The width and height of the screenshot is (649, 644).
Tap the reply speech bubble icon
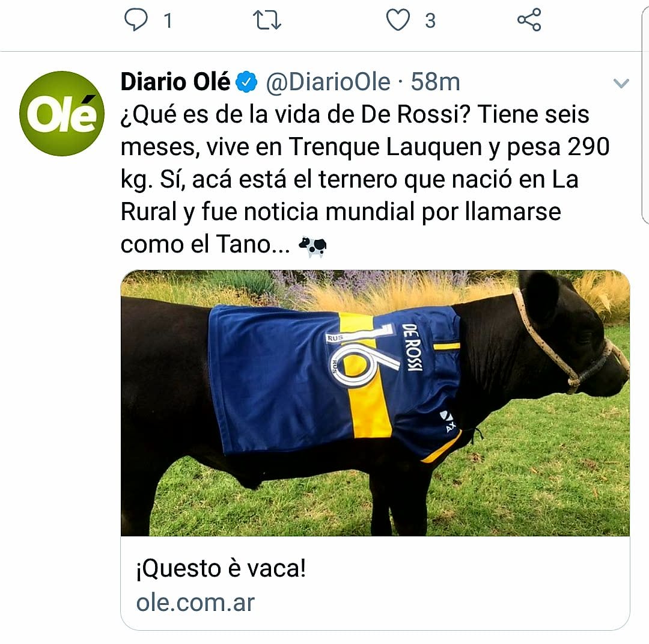(x=136, y=20)
